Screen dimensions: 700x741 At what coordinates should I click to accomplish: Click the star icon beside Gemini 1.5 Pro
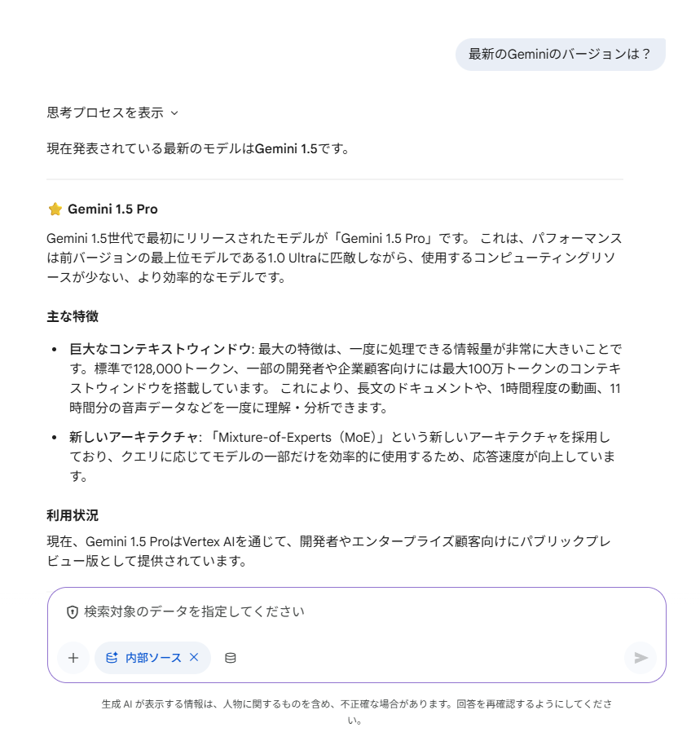[55, 209]
